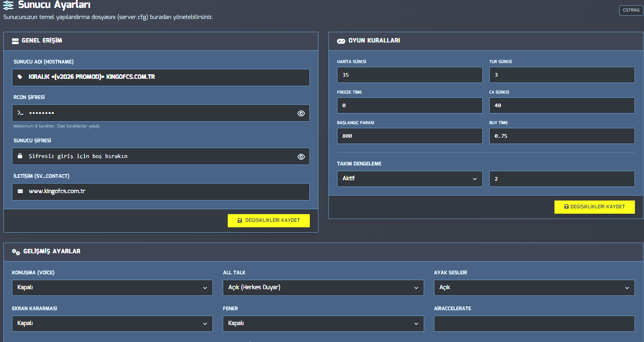
Task: Show the RCON password with eye icon
Action: coord(301,113)
